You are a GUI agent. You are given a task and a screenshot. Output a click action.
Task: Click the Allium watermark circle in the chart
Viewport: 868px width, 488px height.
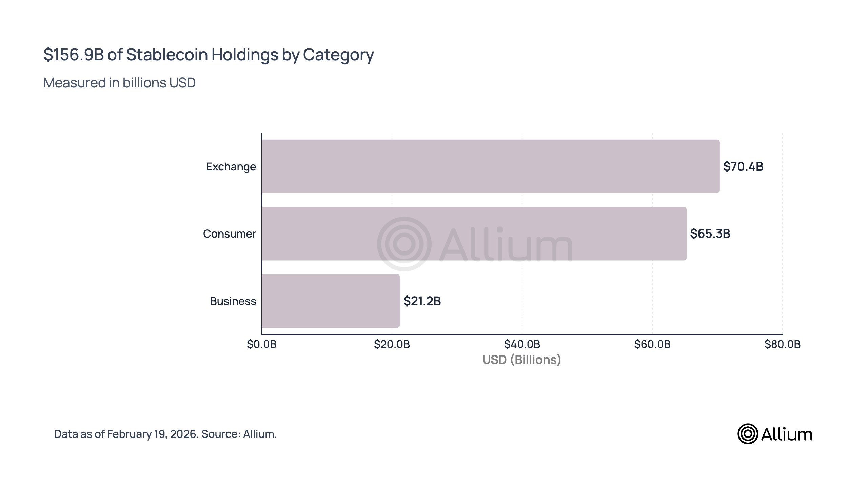pos(404,244)
